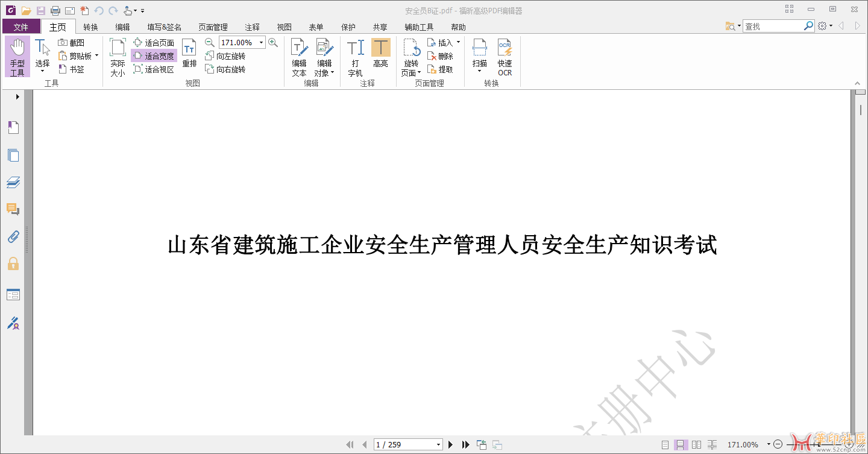Click the Email envelope icon

pos(69,10)
